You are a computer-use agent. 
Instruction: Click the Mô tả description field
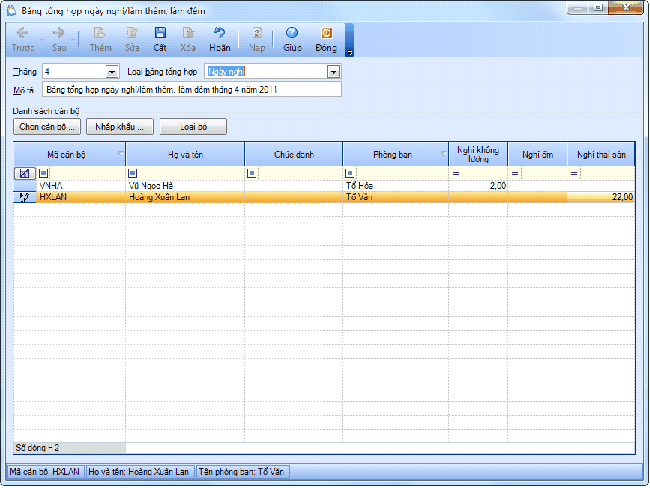tap(192, 90)
